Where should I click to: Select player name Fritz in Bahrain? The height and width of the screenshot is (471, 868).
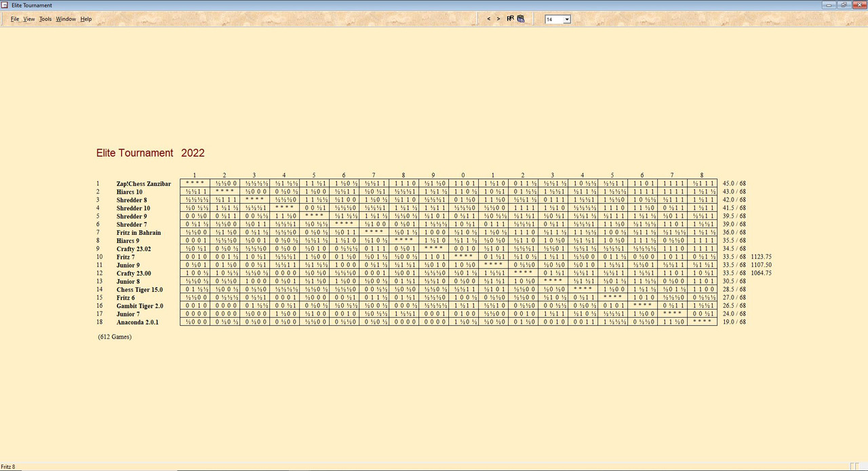(139, 233)
